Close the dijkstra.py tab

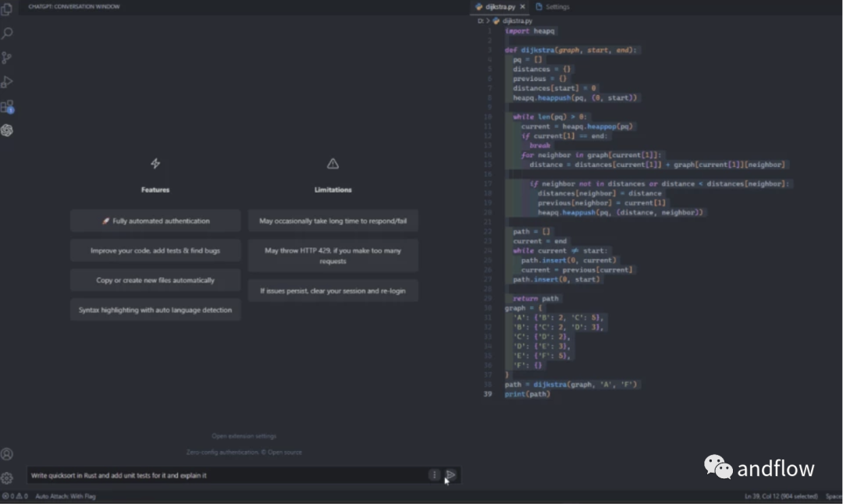(522, 7)
